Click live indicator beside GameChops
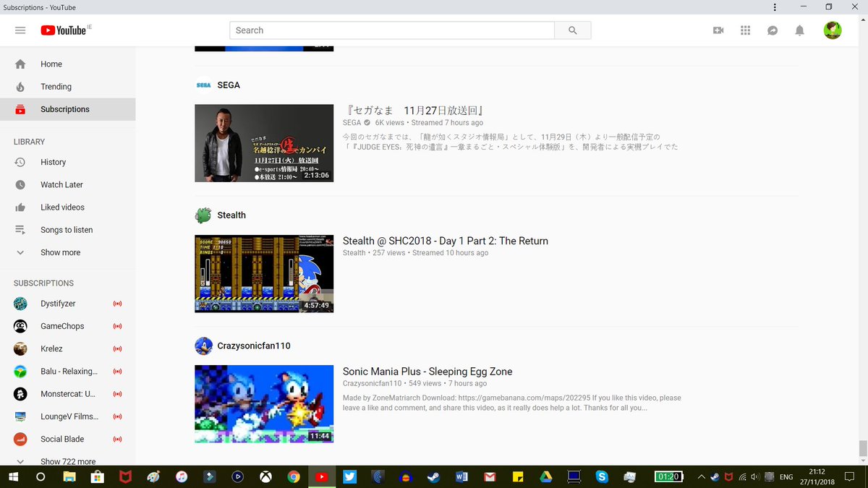 [x=117, y=326]
